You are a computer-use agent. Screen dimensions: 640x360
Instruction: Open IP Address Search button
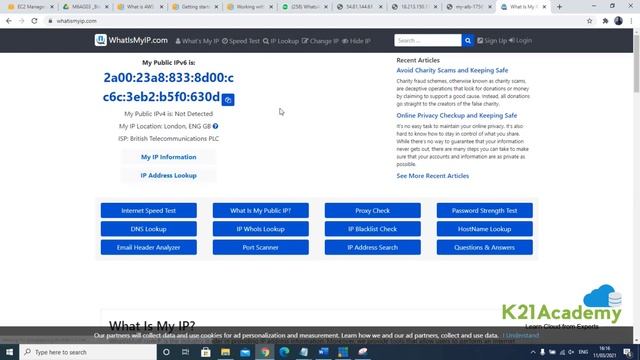click(x=373, y=247)
